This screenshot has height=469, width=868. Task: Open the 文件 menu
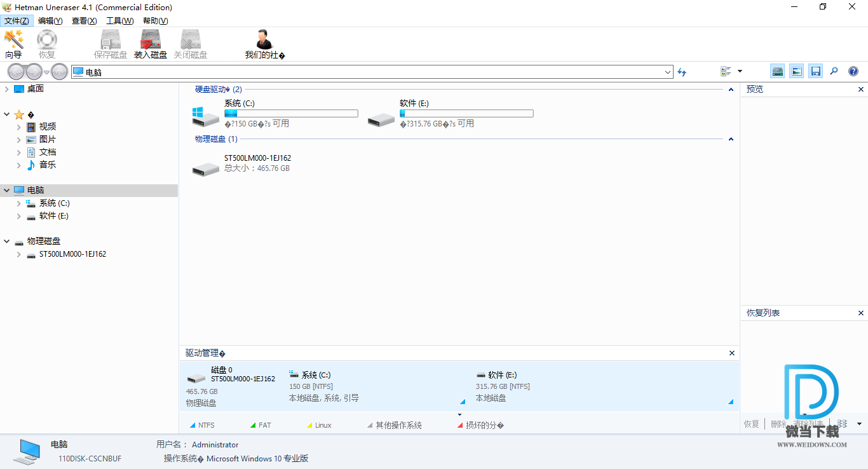click(17, 21)
